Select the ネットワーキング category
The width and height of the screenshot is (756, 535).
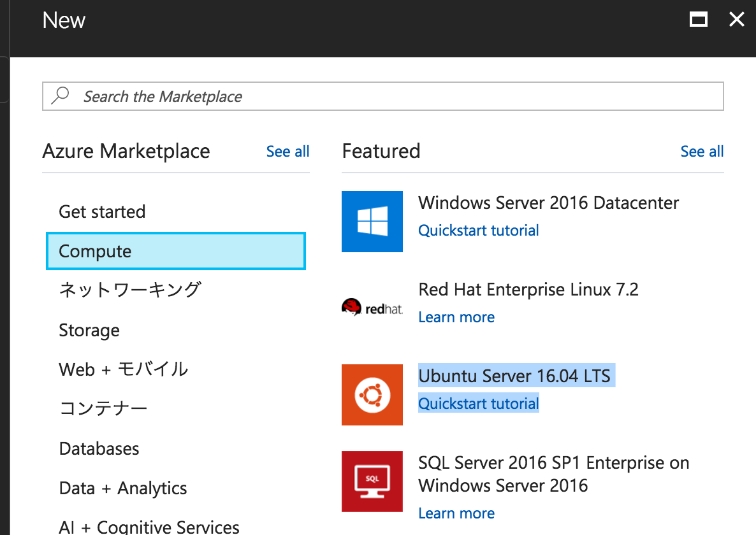[130, 290]
